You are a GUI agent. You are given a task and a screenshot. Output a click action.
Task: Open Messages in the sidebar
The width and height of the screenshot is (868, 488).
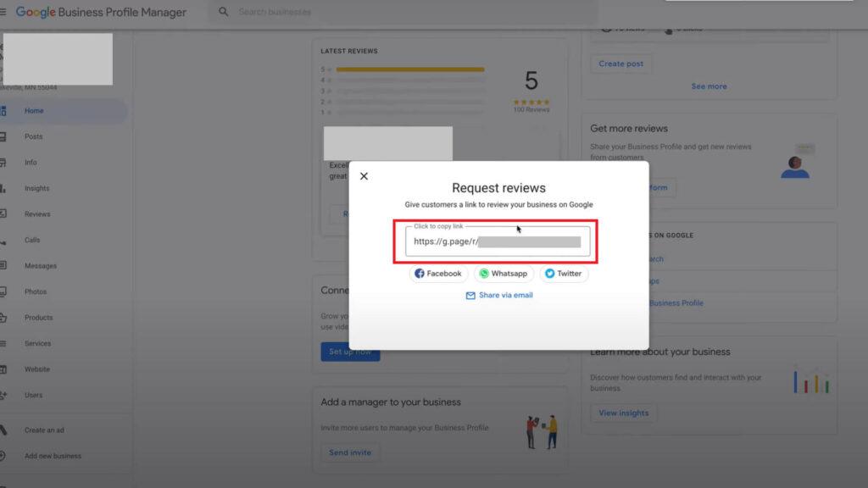pyautogui.click(x=41, y=265)
